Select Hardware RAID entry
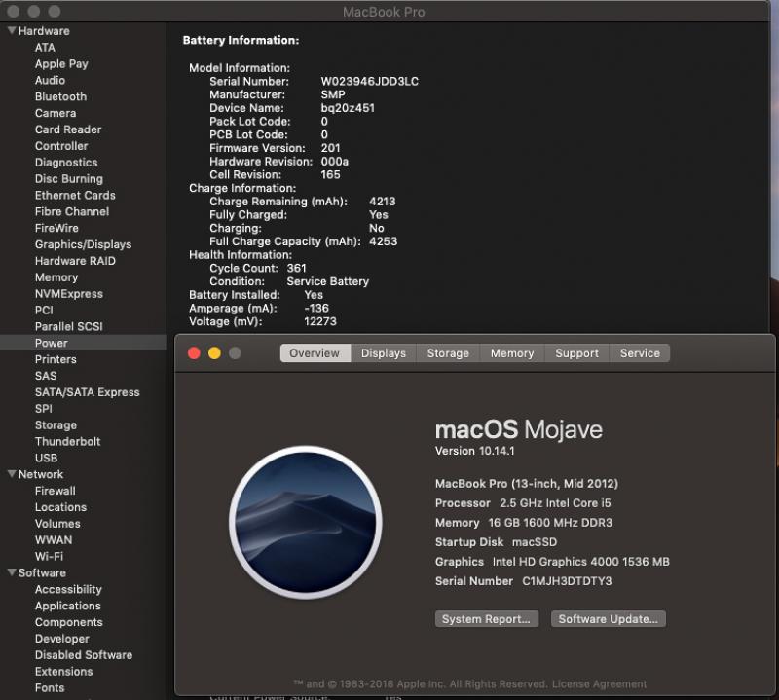The width and height of the screenshot is (779, 700). click(75, 261)
